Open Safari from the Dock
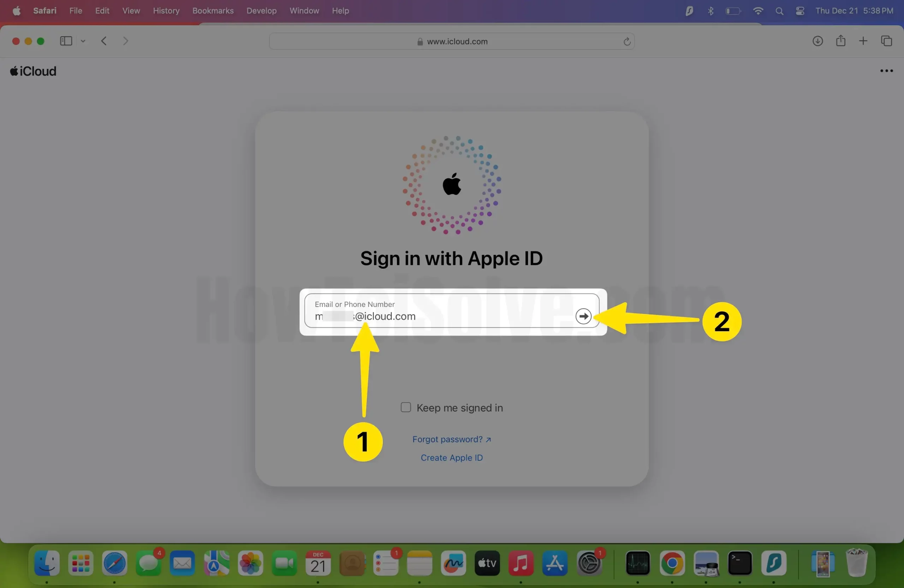 click(x=114, y=563)
